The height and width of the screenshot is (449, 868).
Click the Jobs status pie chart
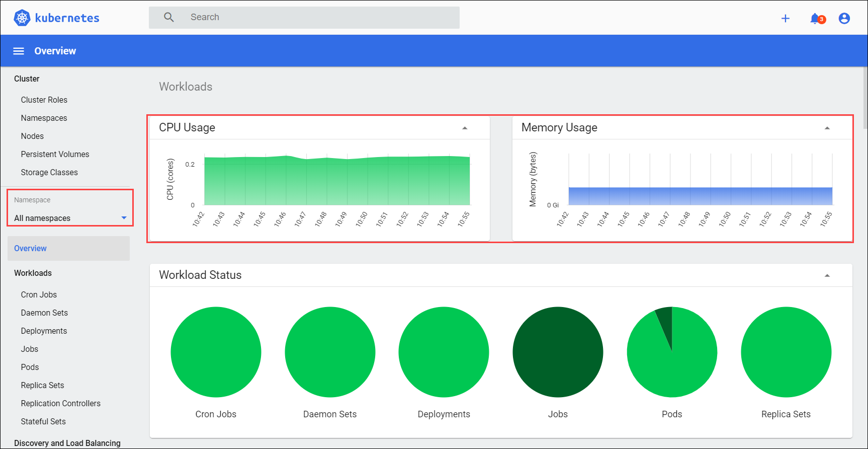(557, 352)
